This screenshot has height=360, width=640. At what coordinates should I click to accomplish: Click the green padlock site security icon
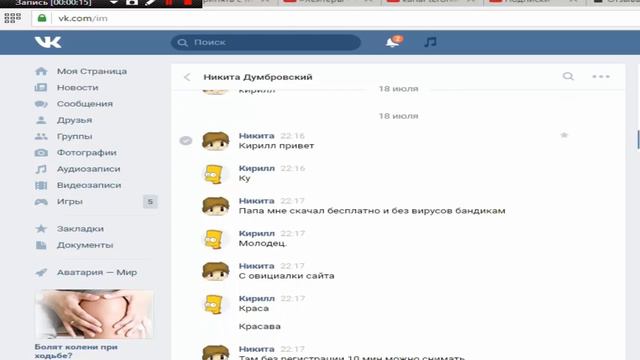coord(42,18)
